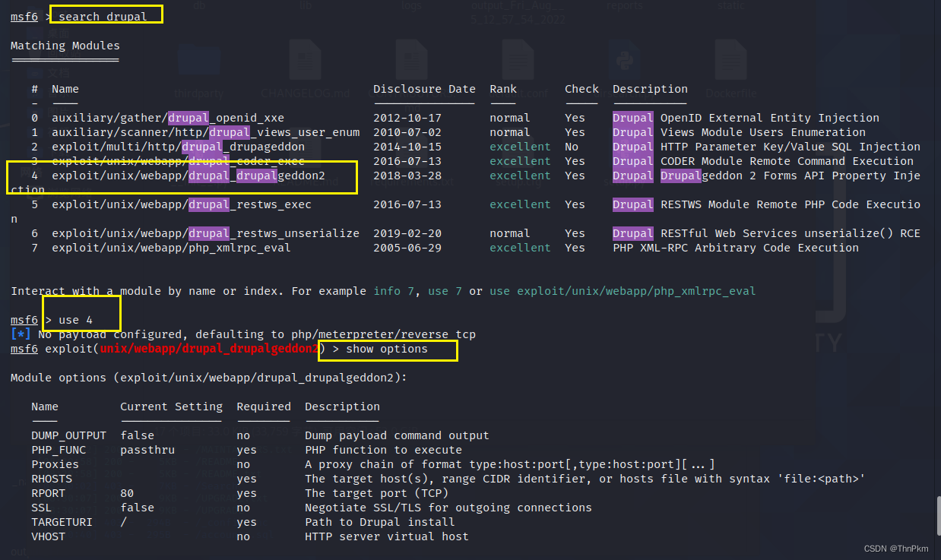Click module path exploit/unix/webapp/drupal_drupalgeddon2 in the results list

[189, 176]
